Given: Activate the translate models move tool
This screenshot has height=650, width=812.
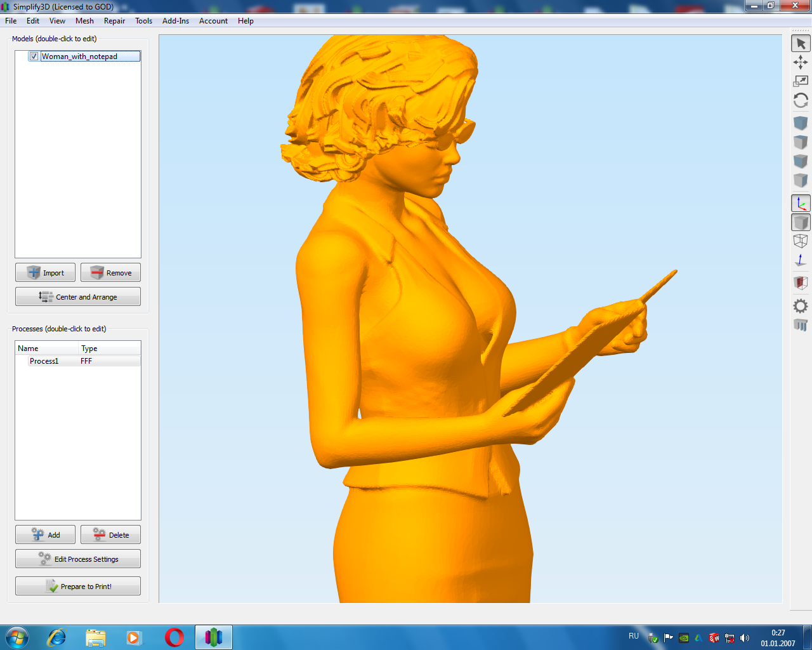Looking at the screenshot, I should pyautogui.click(x=801, y=62).
